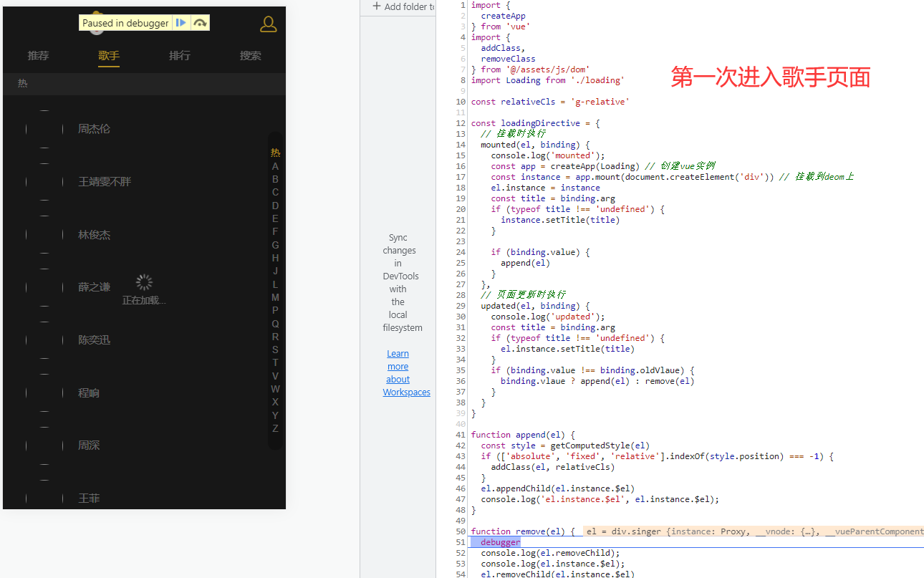Viewport: 924px width, 578px height.
Task: Jump to letter H in index bar
Action: pos(275,258)
